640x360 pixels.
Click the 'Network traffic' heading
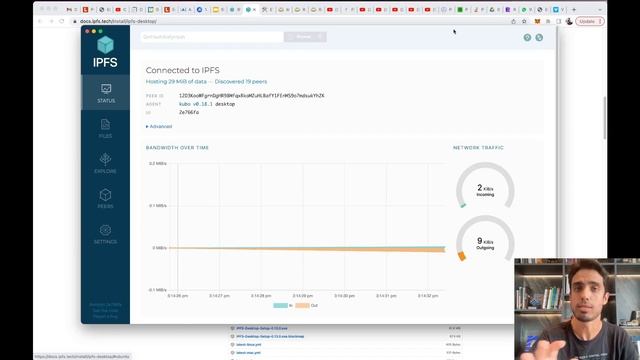coord(478,148)
